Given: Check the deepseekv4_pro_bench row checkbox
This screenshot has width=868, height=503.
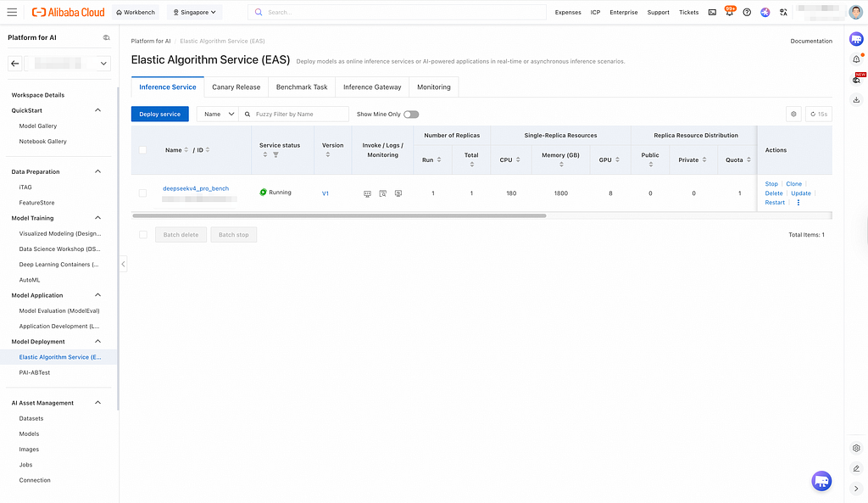Looking at the screenshot, I should (142, 193).
